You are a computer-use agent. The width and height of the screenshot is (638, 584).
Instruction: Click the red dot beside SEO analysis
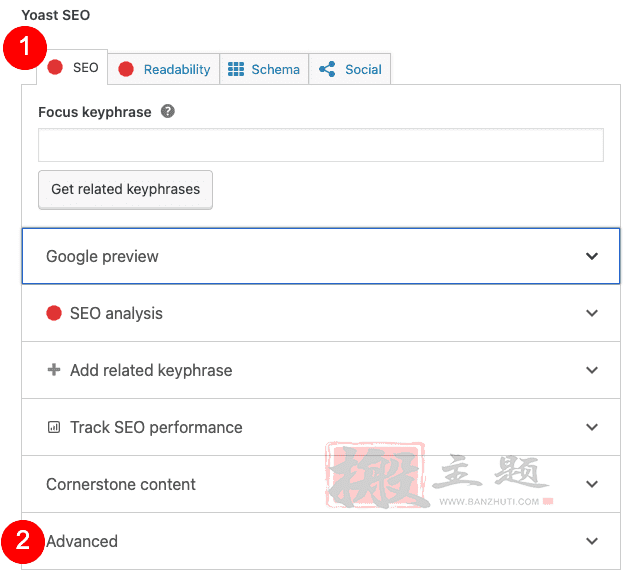pos(54,313)
